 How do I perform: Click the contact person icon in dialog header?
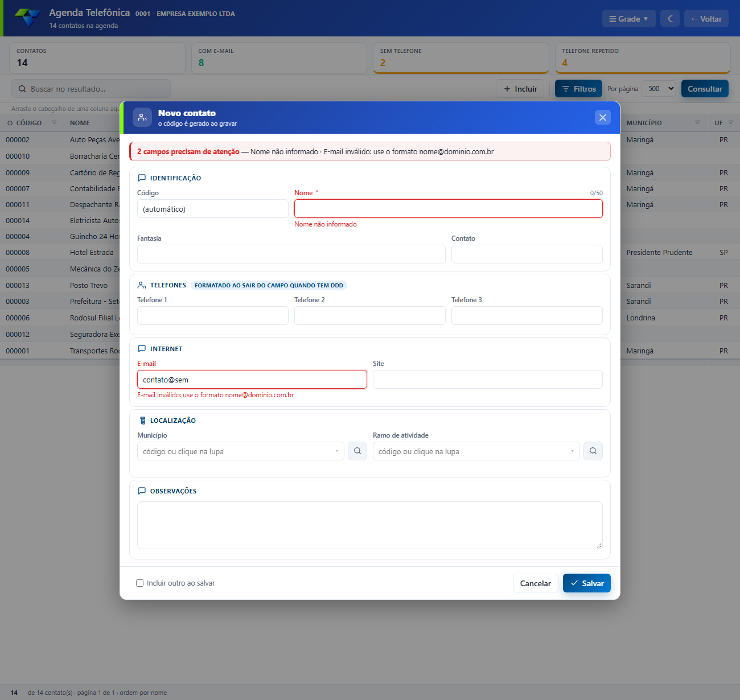tap(142, 117)
